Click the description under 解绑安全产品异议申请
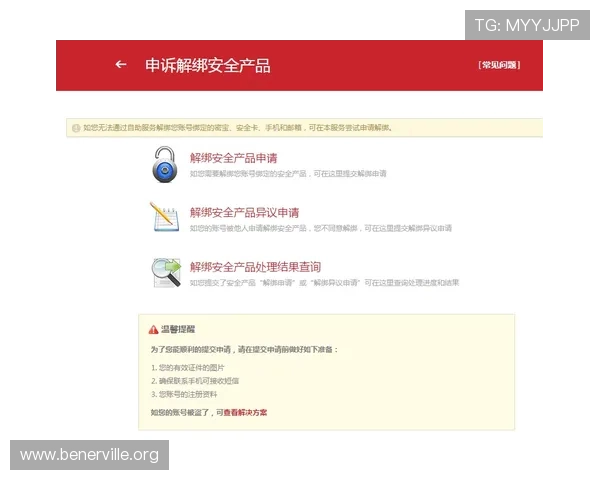 (x=321, y=229)
